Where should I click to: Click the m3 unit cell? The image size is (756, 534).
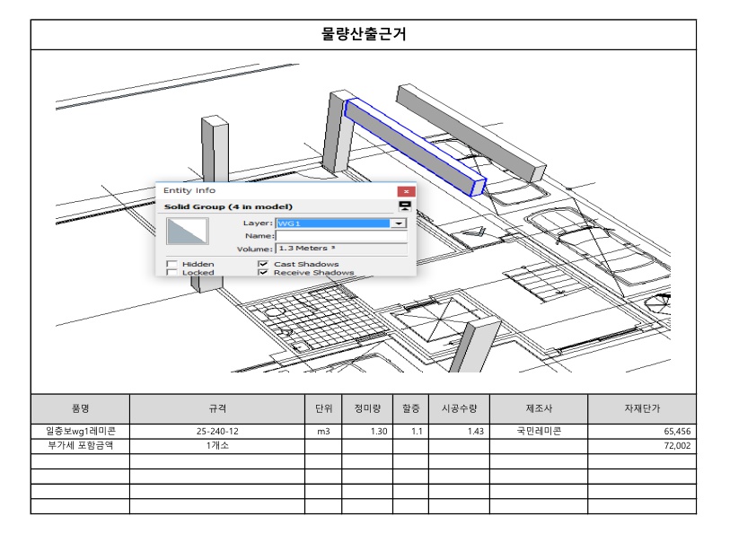tap(323, 432)
